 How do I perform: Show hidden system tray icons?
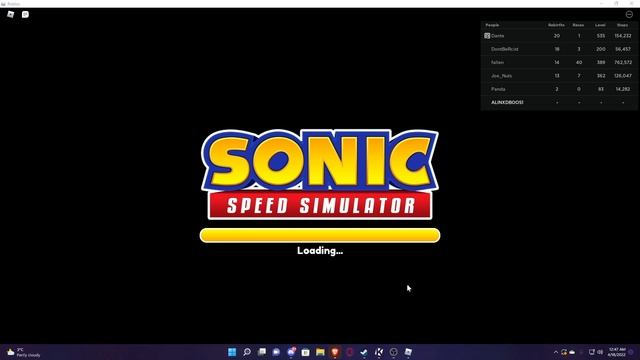[556, 352]
